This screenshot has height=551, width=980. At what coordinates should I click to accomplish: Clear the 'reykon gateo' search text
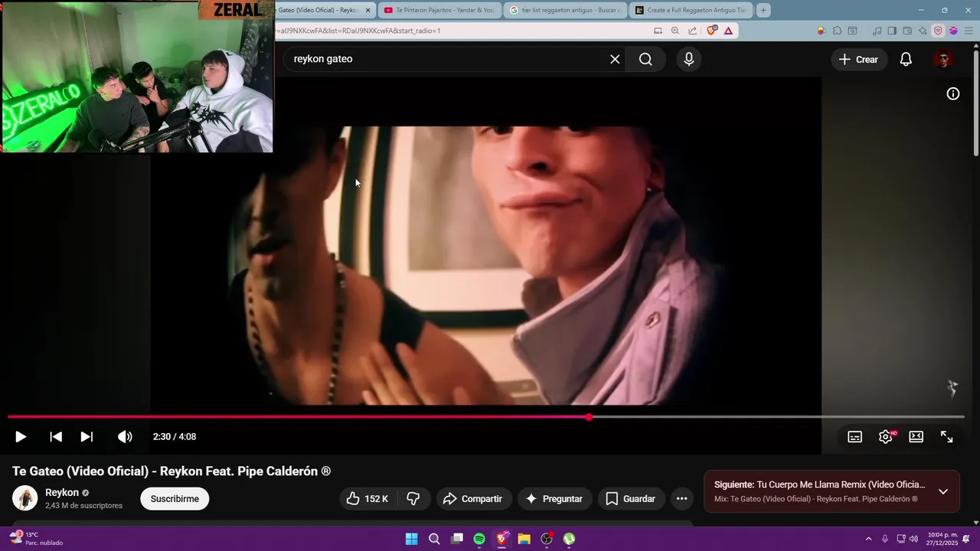click(615, 59)
